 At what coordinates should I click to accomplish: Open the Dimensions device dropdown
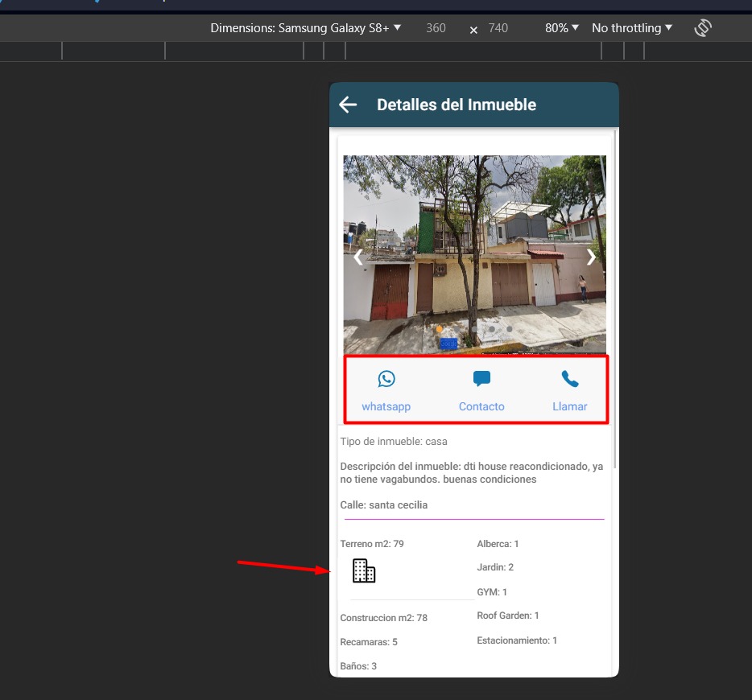coord(305,28)
